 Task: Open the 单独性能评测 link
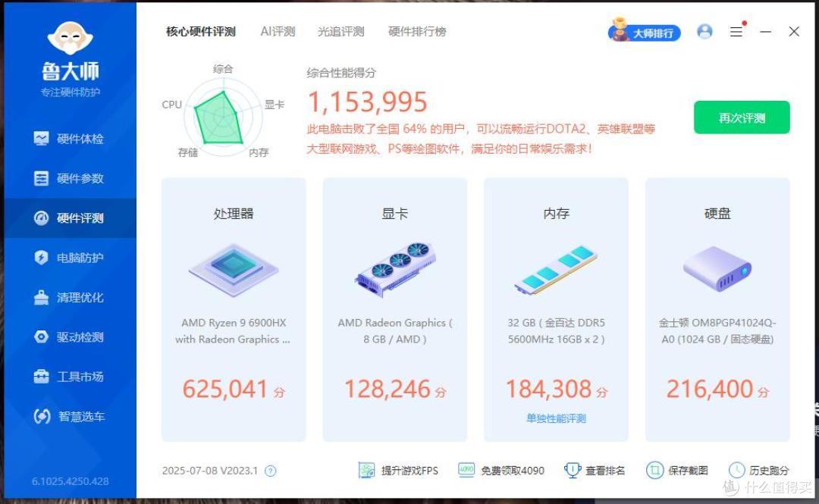click(557, 418)
